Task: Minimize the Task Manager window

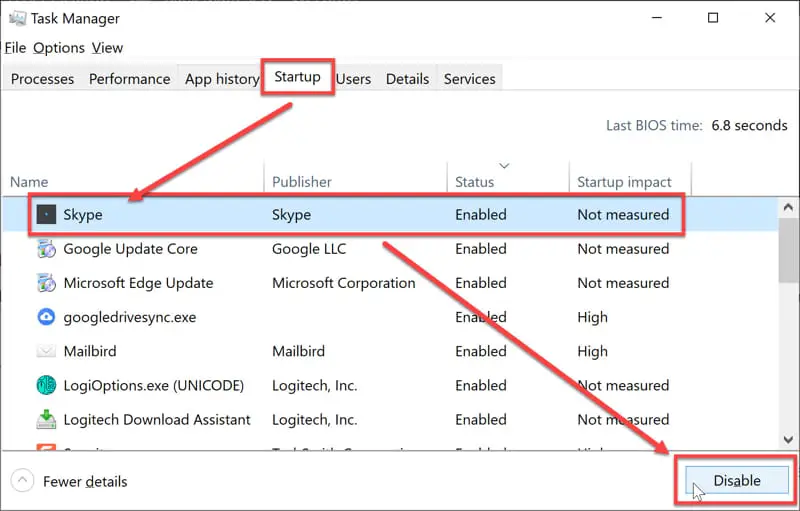Action: pos(657,18)
